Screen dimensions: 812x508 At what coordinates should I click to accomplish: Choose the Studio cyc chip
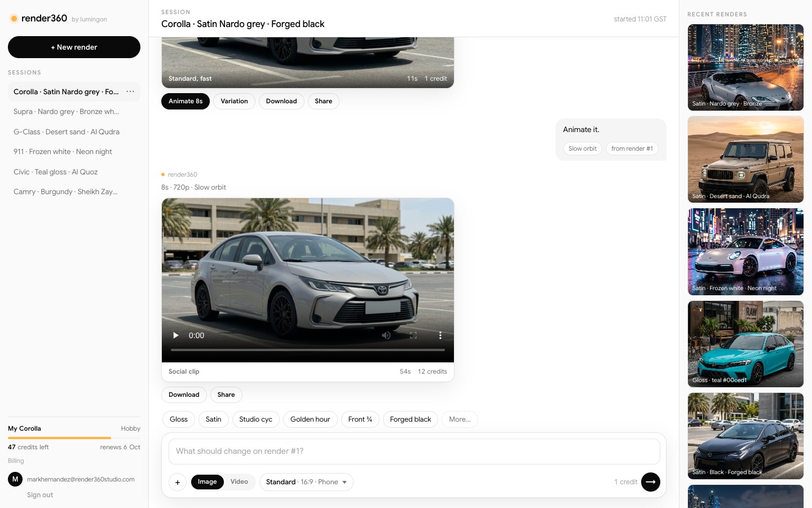click(256, 419)
